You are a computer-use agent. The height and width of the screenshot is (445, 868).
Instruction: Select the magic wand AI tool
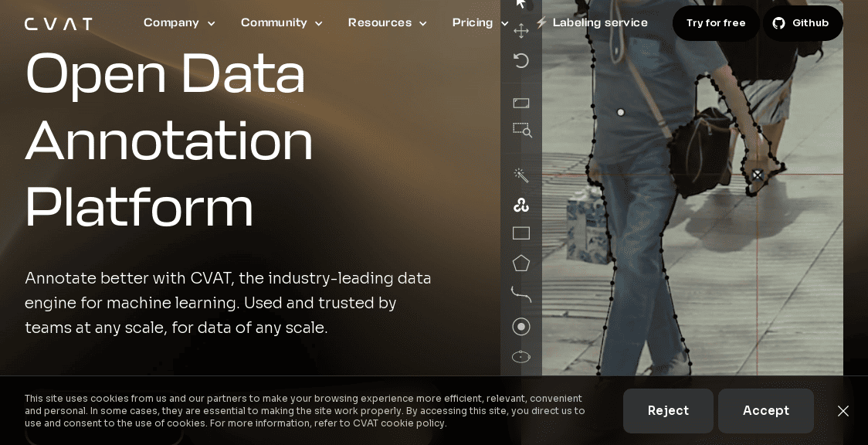pyautogui.click(x=521, y=175)
